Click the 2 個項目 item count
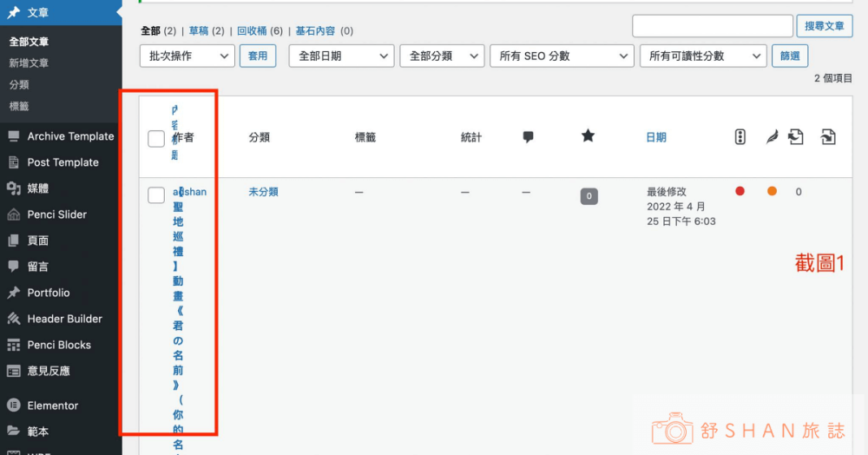The height and width of the screenshot is (455, 868). 833,78
